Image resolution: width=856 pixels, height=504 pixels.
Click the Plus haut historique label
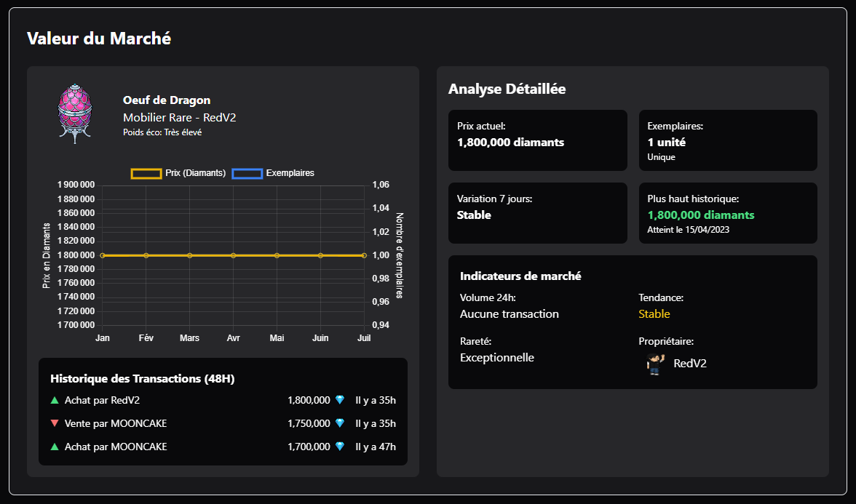tap(693, 199)
